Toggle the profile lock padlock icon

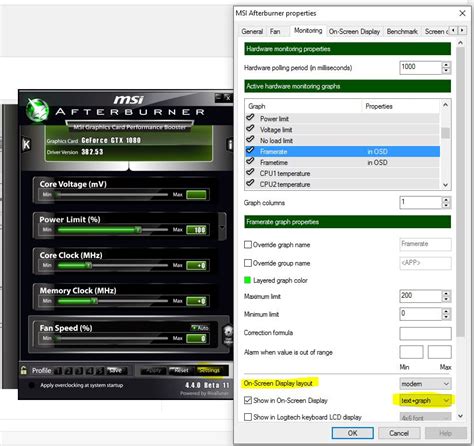23,370
